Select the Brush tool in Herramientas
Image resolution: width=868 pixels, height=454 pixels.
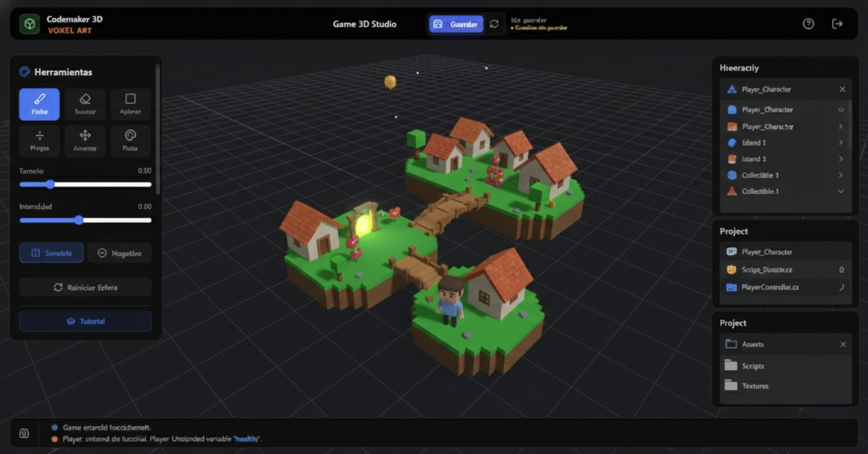pyautogui.click(x=39, y=104)
